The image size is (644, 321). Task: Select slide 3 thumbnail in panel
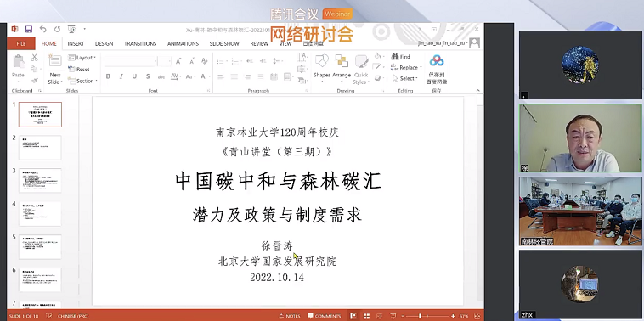[x=40, y=181]
